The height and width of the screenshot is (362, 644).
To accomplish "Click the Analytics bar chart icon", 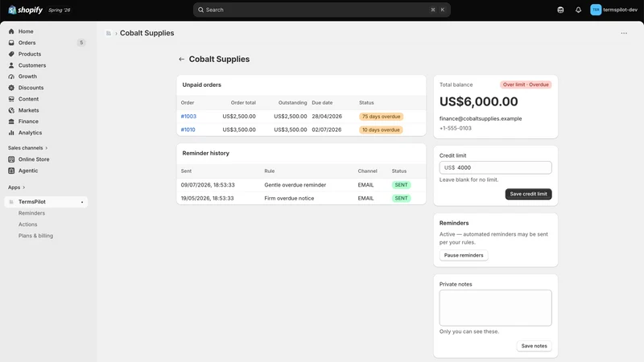I will pyautogui.click(x=11, y=133).
